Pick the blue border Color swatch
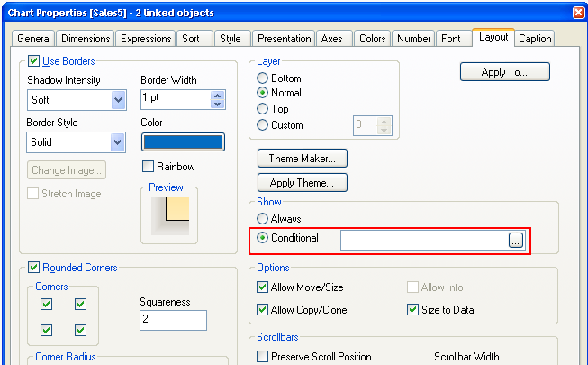 [x=183, y=141]
